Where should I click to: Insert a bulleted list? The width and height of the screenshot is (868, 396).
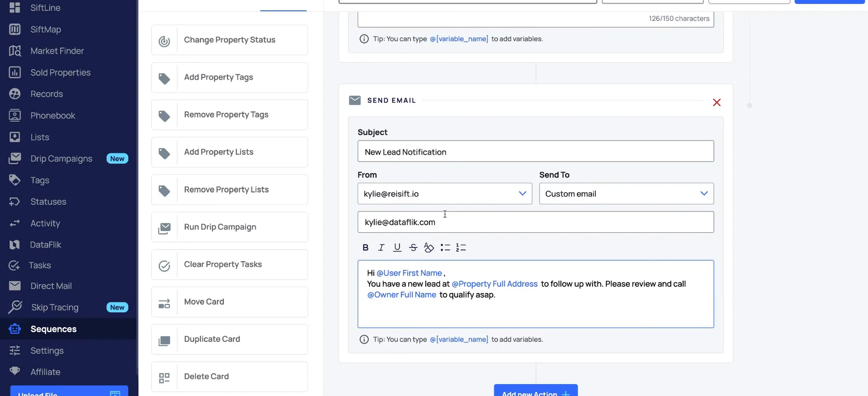pyautogui.click(x=445, y=247)
